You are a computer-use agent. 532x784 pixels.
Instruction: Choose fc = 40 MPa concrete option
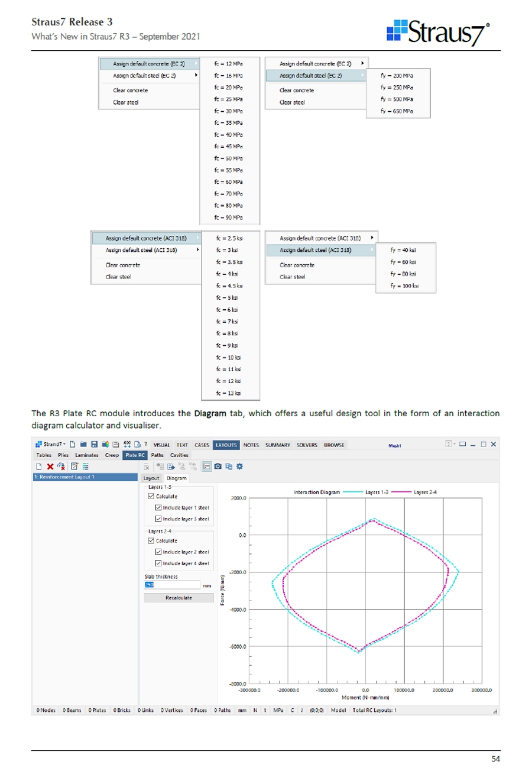click(228, 135)
